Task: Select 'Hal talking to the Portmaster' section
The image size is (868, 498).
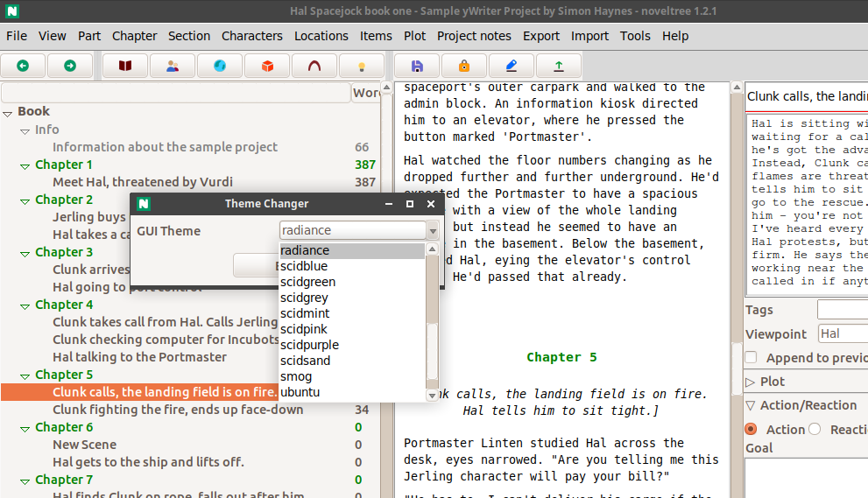Action: 139,357
